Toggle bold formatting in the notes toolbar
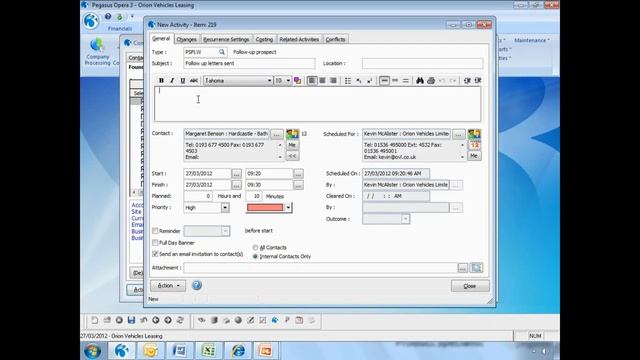Viewport: 640px width, 360px height. [x=161, y=80]
